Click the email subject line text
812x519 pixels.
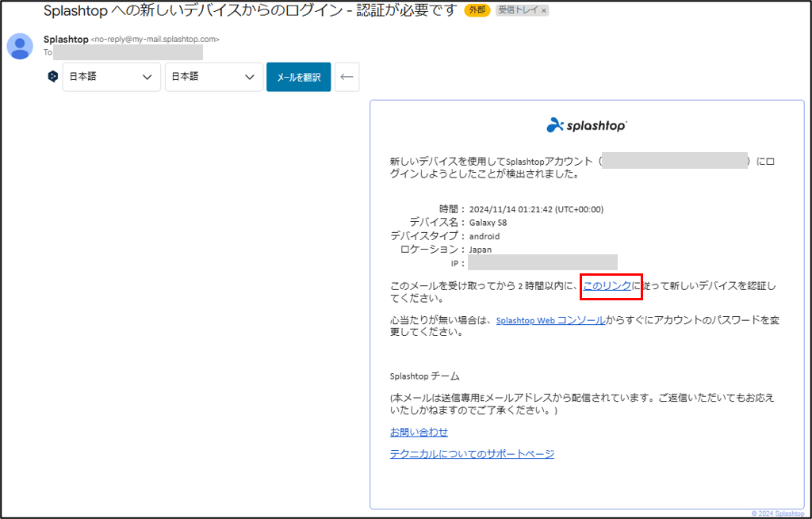[250, 10]
